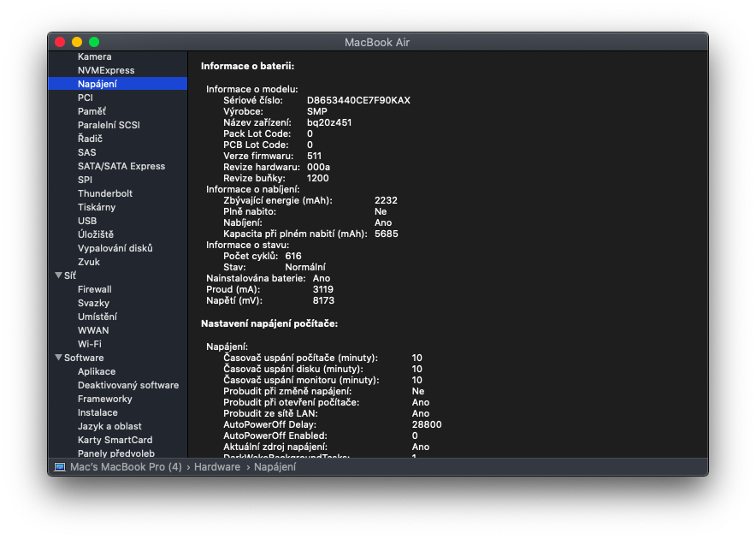Click Mac's MacBook Pro (4) breadcrumb
The height and width of the screenshot is (539, 756).
(126, 467)
